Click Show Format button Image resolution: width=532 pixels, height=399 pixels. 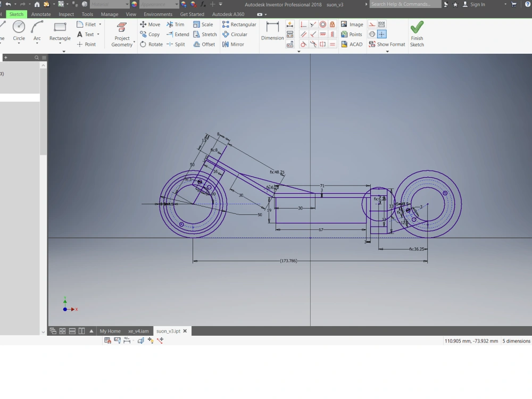click(x=387, y=44)
